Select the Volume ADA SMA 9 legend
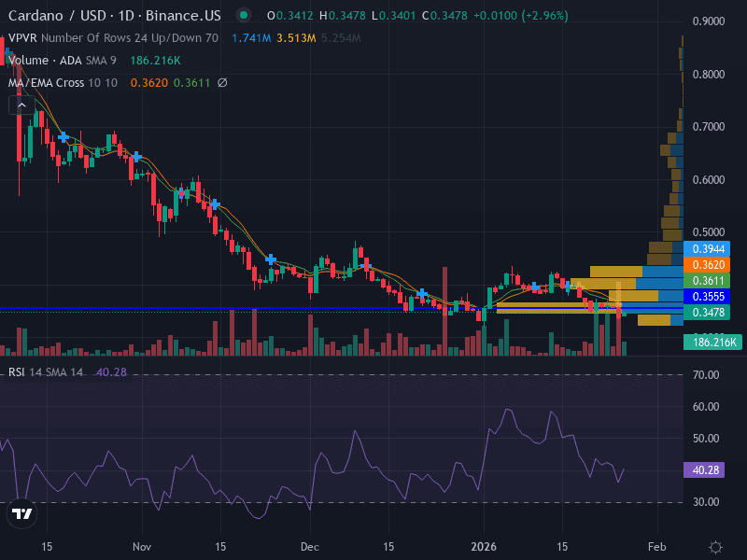The image size is (747, 560). (x=62, y=61)
